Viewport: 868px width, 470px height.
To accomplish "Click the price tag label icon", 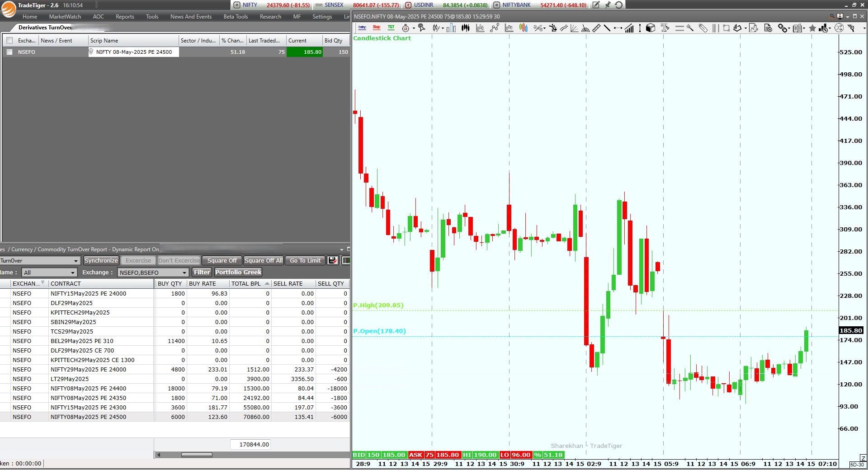I will (x=703, y=28).
